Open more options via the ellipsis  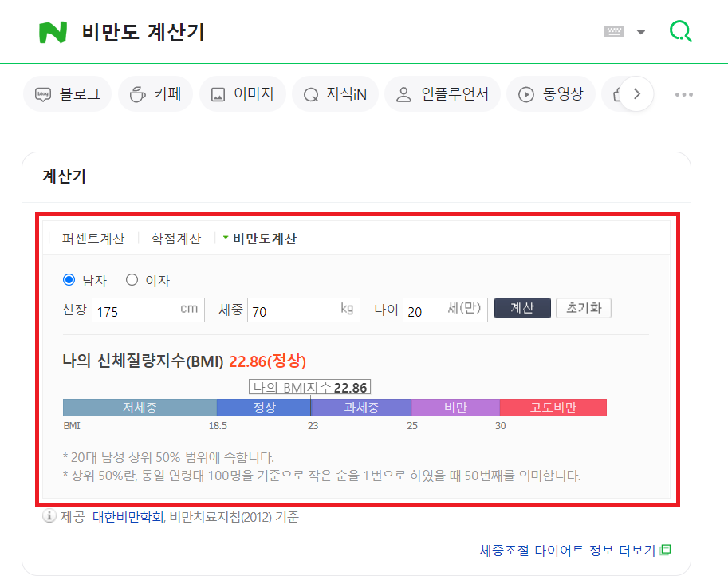click(x=683, y=93)
